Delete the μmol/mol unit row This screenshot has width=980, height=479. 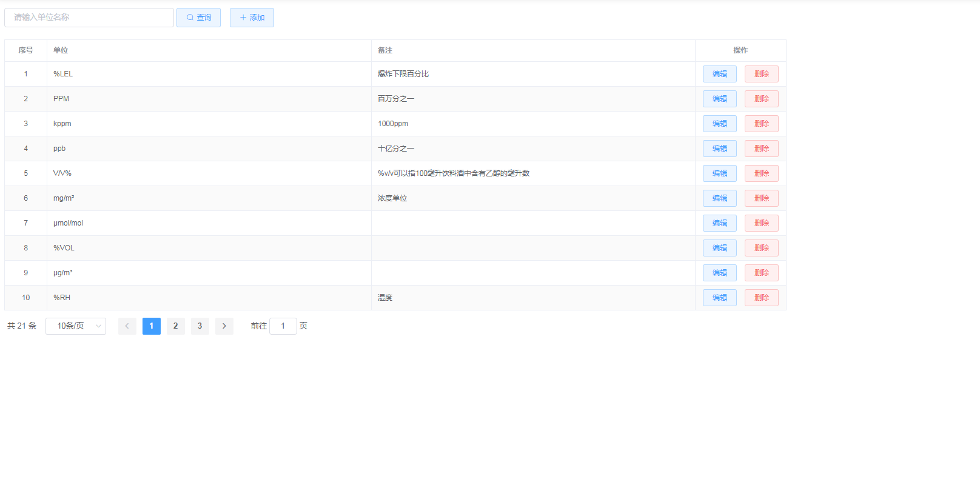[x=761, y=223]
